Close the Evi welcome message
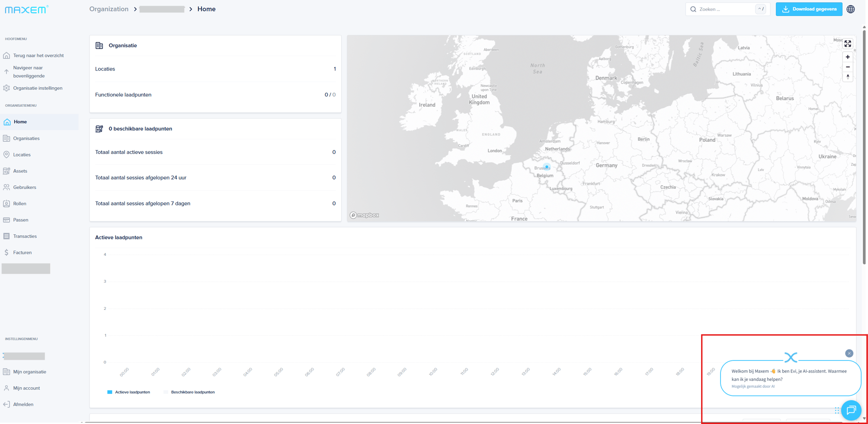The height and width of the screenshot is (424, 868). click(849, 354)
